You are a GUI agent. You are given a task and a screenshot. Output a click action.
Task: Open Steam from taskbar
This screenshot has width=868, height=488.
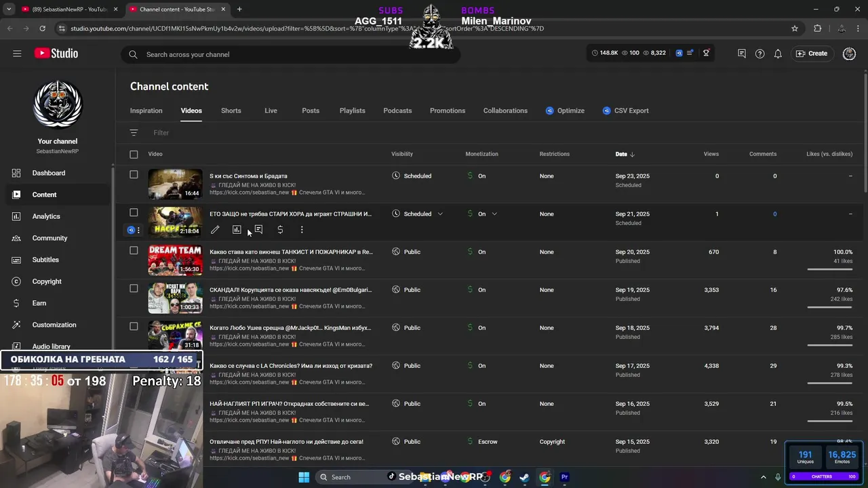(x=524, y=477)
